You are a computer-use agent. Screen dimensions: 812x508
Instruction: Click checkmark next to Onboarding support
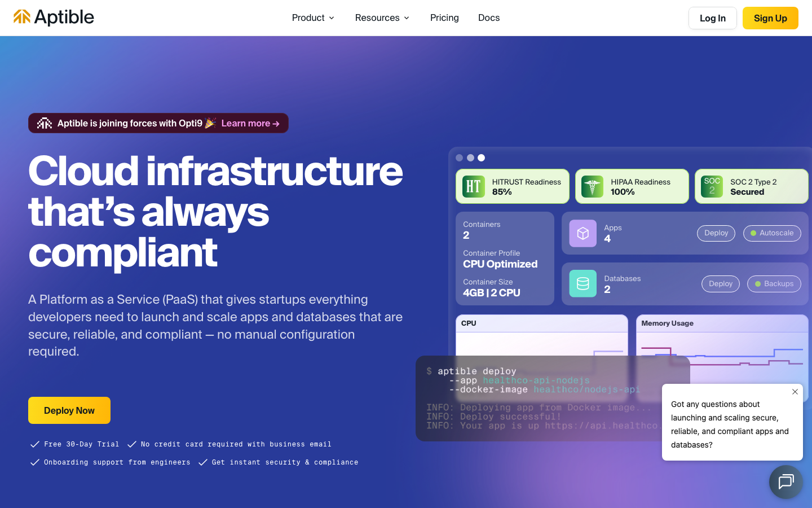(35, 462)
